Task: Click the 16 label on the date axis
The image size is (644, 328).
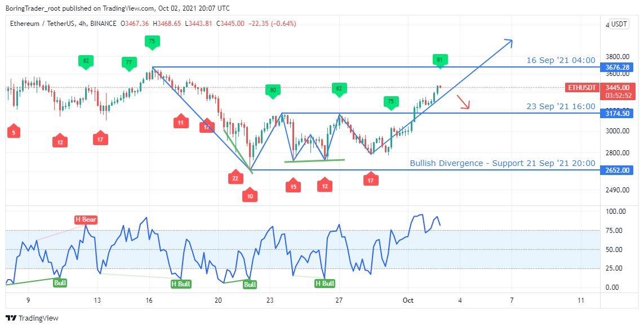Action: (x=149, y=300)
